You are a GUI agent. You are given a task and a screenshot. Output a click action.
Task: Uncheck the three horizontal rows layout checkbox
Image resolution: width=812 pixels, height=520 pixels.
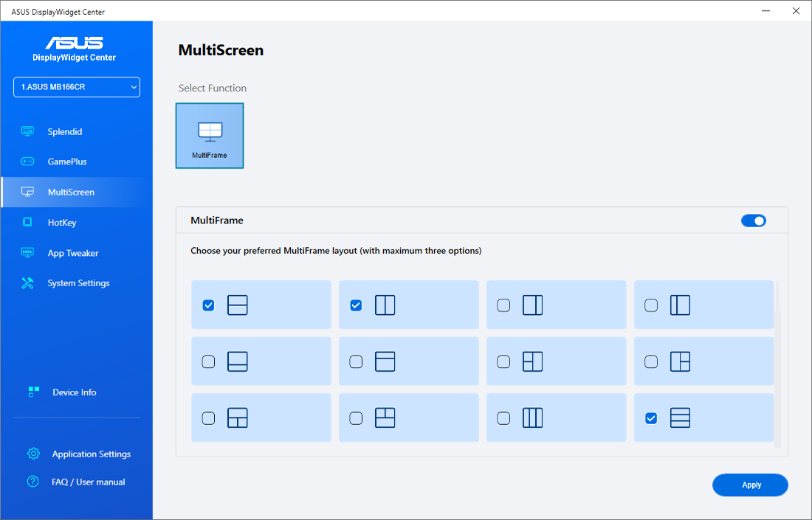pyautogui.click(x=651, y=418)
